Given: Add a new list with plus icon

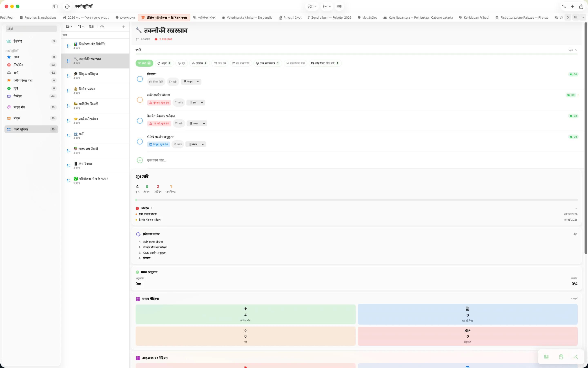Looking at the screenshot, I should tap(124, 27).
